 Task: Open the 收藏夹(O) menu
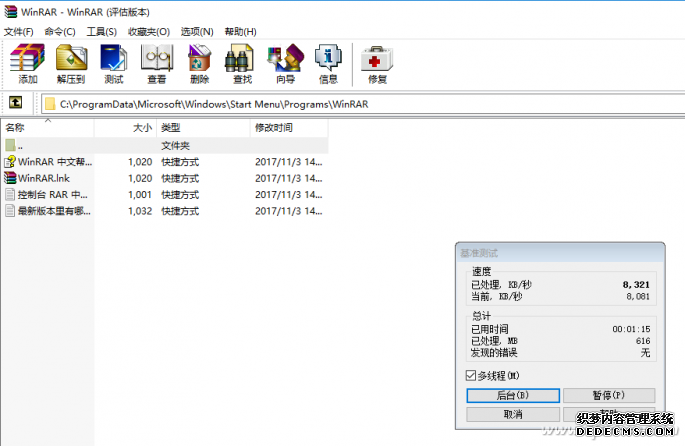tap(149, 31)
